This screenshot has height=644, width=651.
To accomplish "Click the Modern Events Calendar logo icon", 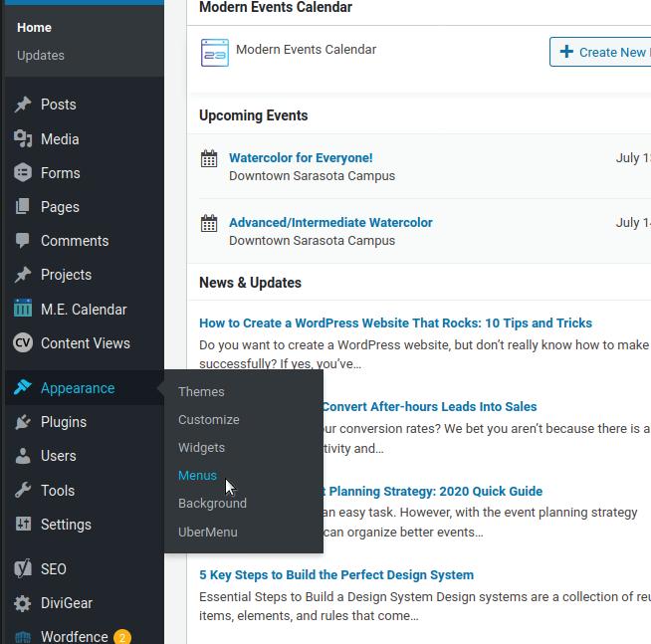I will [x=215, y=53].
